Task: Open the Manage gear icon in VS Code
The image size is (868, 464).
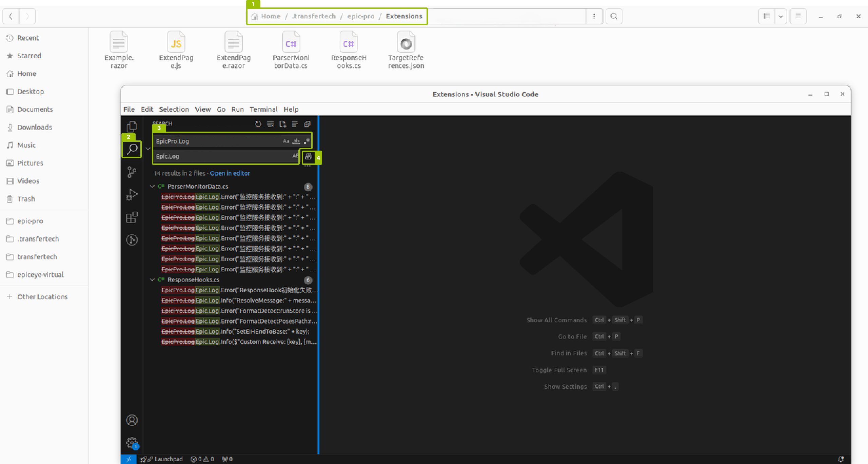Action: 132,443
